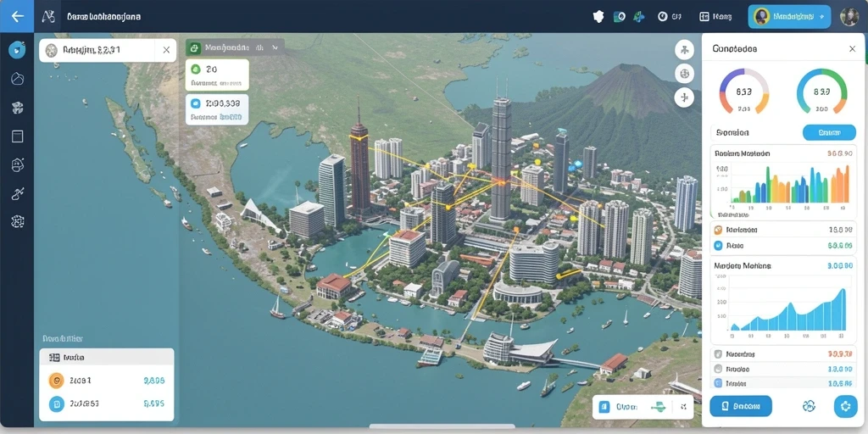Image resolution: width=868 pixels, height=434 pixels.
Task: Click the large blue button at side panel bottom
Action: [741, 406]
